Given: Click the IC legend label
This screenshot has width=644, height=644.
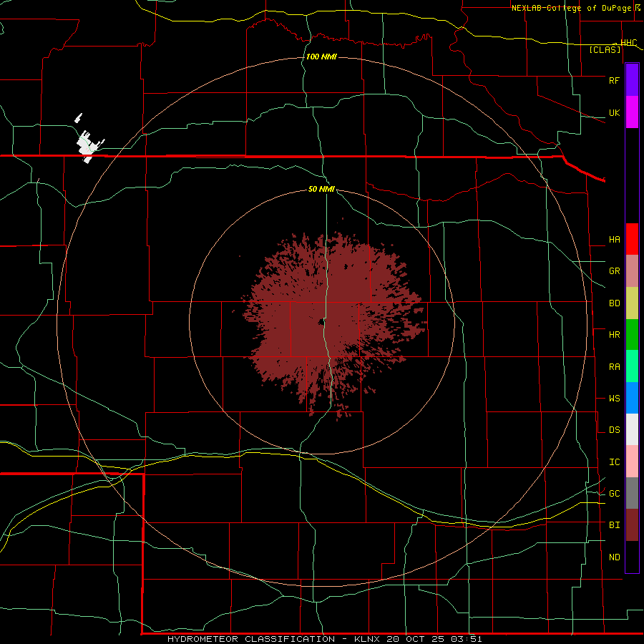Looking at the screenshot, I should (x=614, y=462).
